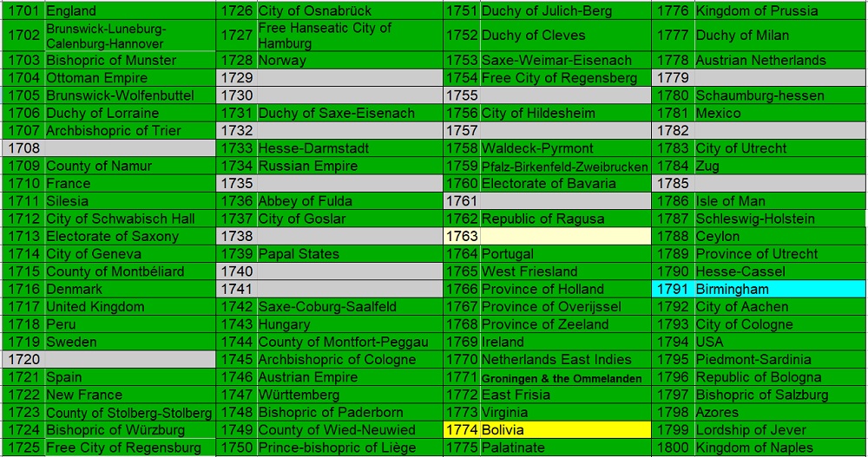Click the pale yellow cell beside 1763
Viewport: 868px width, 457px height.
565,236
